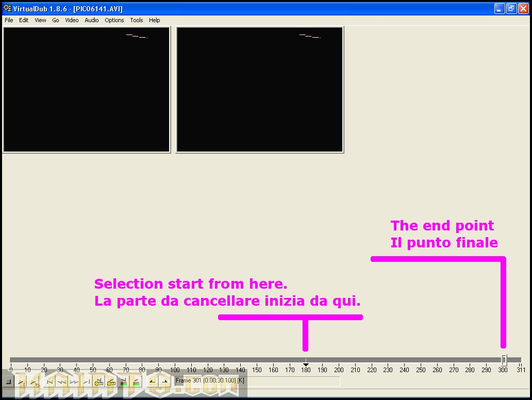The image size is (532, 400).
Task: Step forward one frame
Action: 74,381
